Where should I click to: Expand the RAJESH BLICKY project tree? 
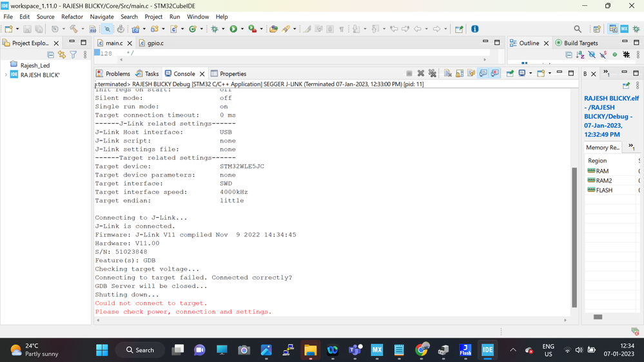click(6, 75)
